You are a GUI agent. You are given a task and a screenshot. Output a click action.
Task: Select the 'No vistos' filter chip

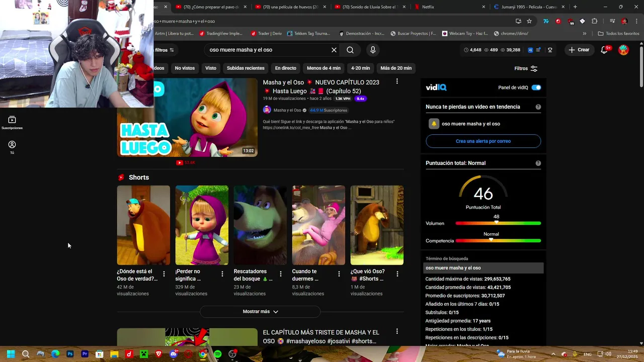click(185, 68)
